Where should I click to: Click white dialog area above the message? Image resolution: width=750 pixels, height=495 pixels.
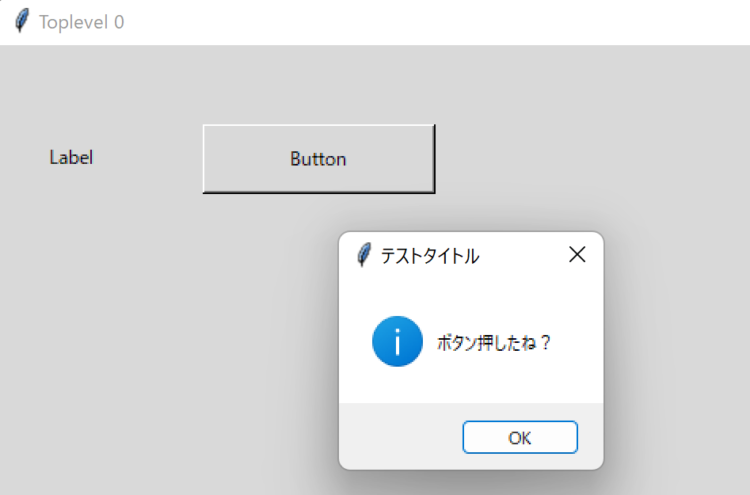(471, 294)
